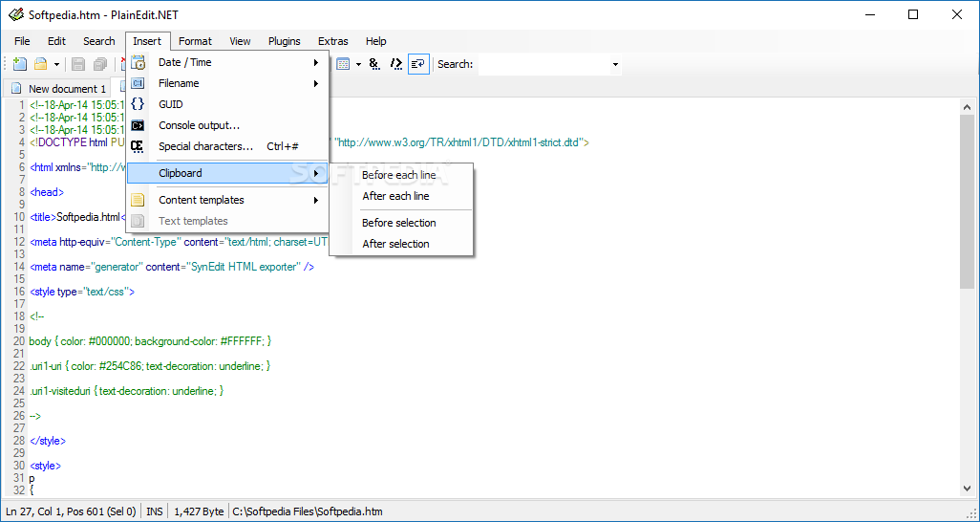Click the <style type="text/css"> line
The image size is (980, 522).
pos(82,292)
